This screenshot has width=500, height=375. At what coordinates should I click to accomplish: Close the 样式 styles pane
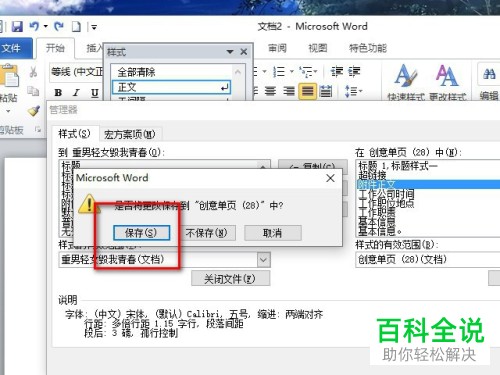click(x=244, y=52)
